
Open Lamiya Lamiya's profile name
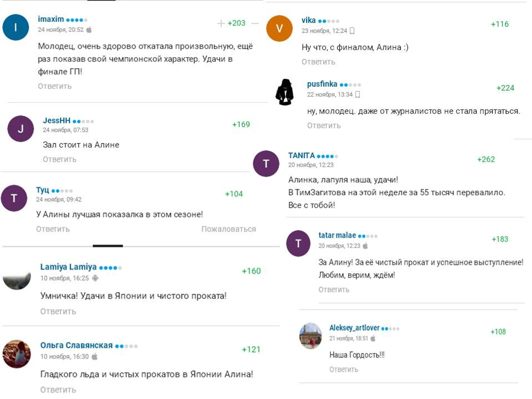click(69, 267)
